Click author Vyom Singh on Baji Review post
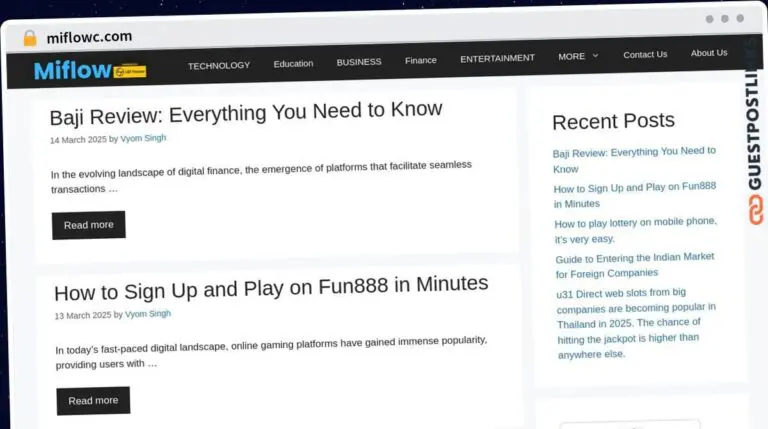Image resolution: width=768 pixels, height=429 pixels. (145, 139)
